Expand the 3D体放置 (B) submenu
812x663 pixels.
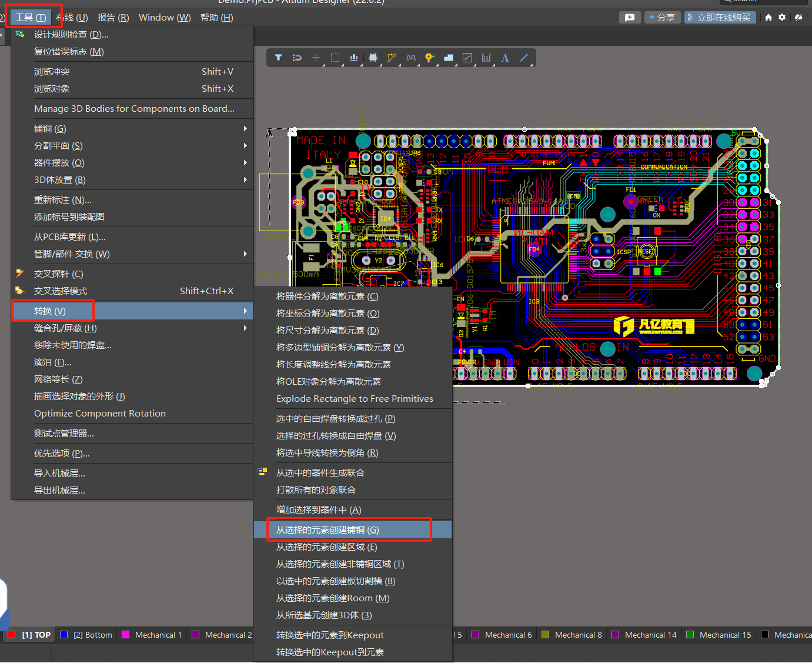[x=132, y=180]
